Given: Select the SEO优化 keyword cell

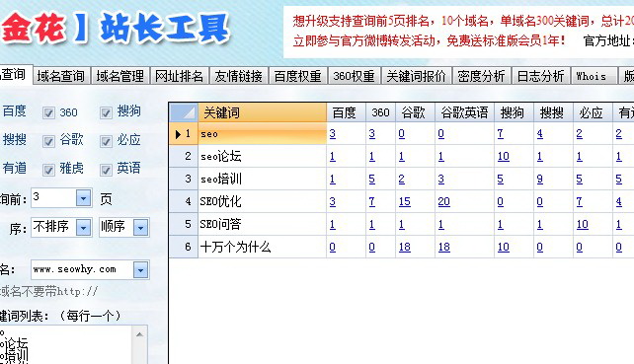Looking at the screenshot, I should click(262, 201).
